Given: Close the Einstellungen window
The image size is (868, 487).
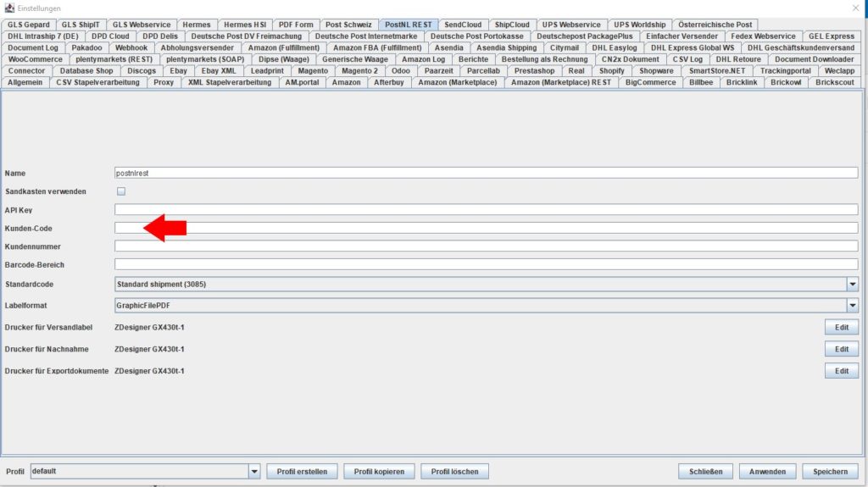Looking at the screenshot, I should [855, 8].
